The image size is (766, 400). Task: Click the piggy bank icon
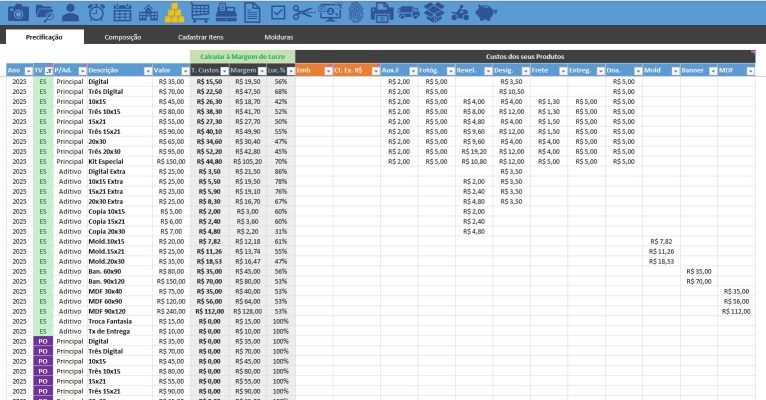(486, 12)
